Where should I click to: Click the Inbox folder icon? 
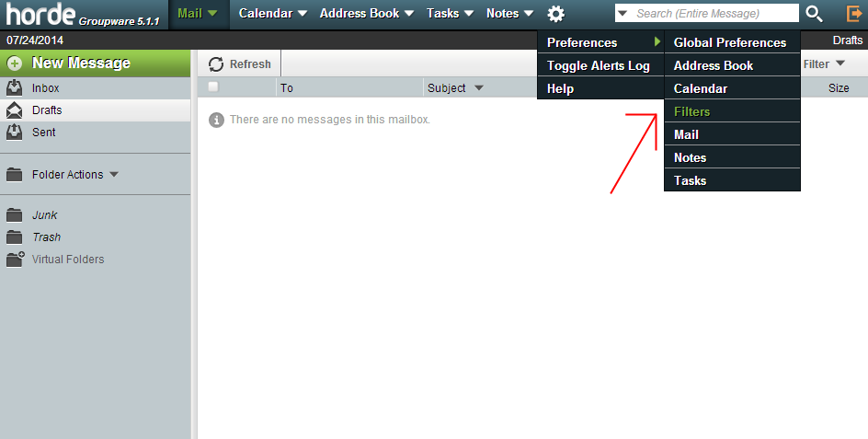point(14,88)
